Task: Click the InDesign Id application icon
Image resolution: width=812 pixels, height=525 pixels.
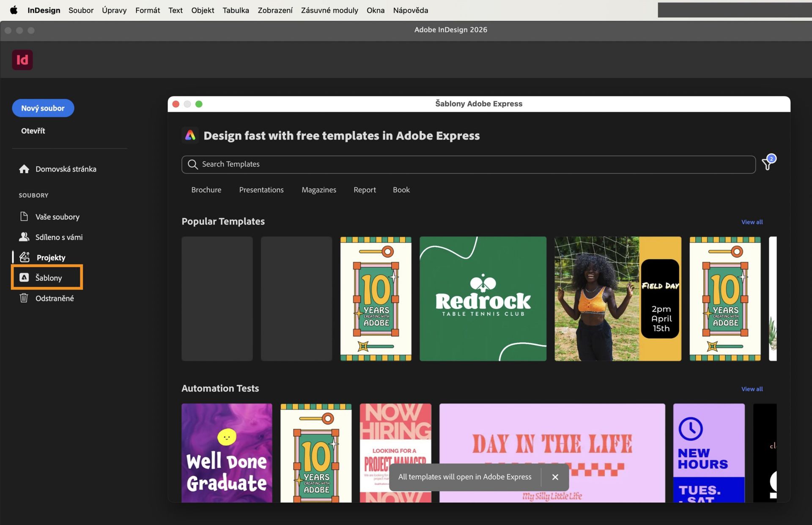Action: 22,60
